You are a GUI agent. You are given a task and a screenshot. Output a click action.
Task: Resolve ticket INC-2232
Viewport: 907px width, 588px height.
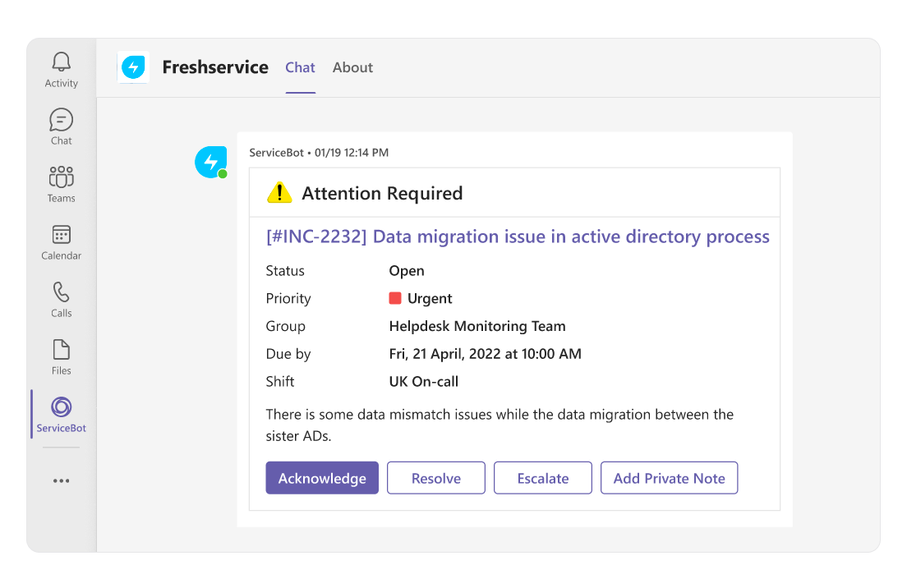[436, 477]
